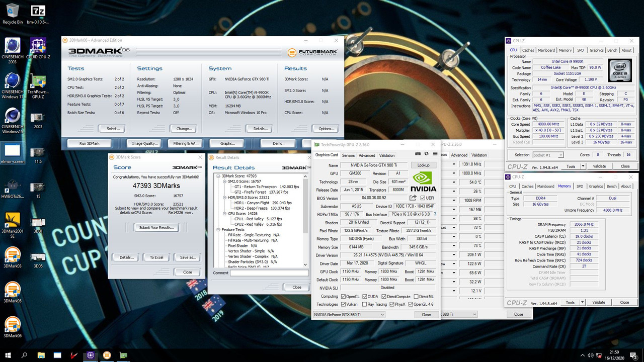Click Result Details vertical scrollbar
644x362 pixels.
tap(305, 220)
